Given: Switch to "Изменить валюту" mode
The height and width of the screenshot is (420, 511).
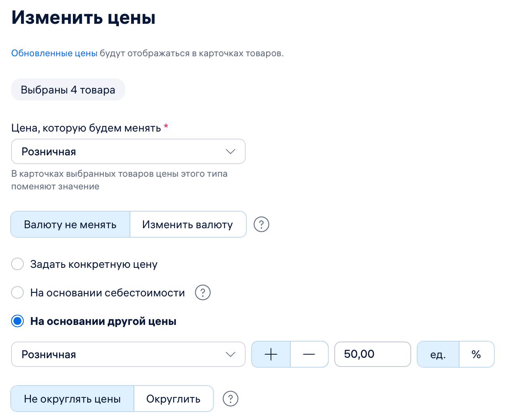Looking at the screenshot, I should pyautogui.click(x=188, y=224).
